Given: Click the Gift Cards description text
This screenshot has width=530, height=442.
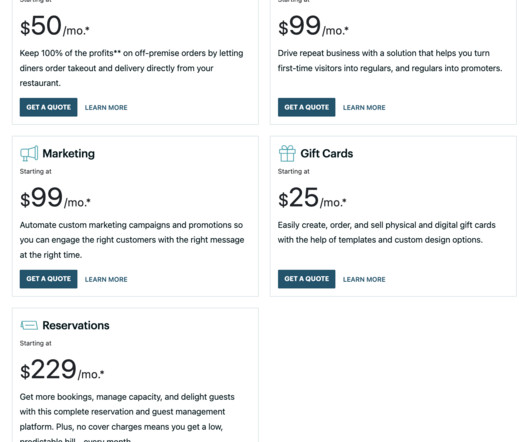Looking at the screenshot, I should 387,232.
